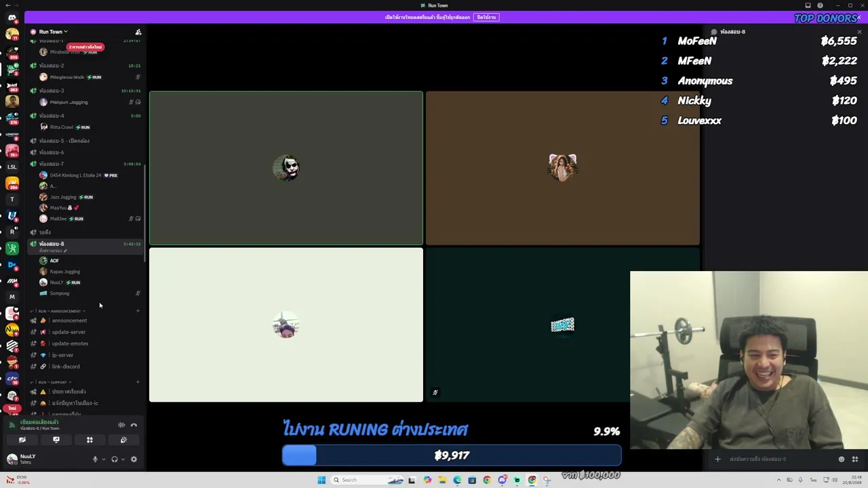This screenshot has height=488, width=868.
Task: Open the soundboard in voice panel
Action: tap(123, 440)
